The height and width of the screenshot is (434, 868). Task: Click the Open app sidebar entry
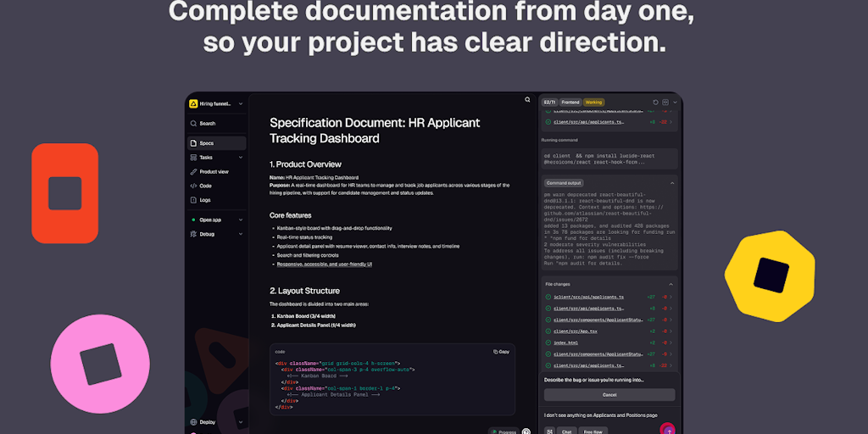click(216, 220)
